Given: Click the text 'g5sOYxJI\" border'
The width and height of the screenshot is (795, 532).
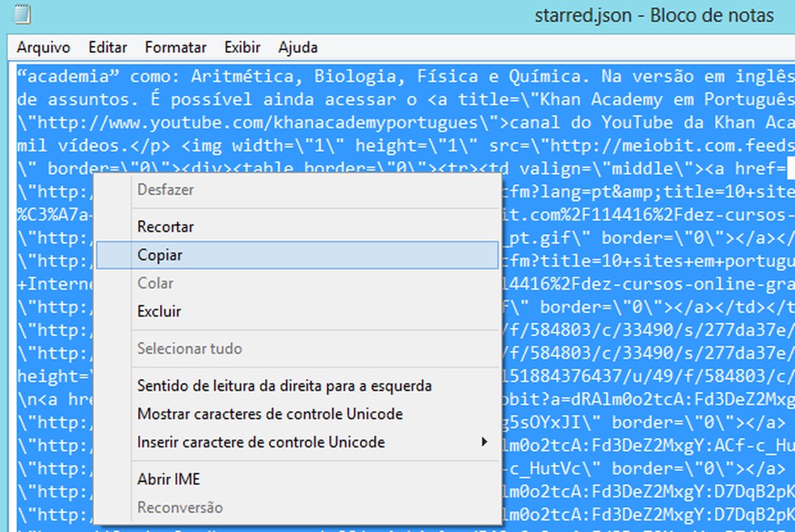Looking at the screenshot, I should click(586, 422).
